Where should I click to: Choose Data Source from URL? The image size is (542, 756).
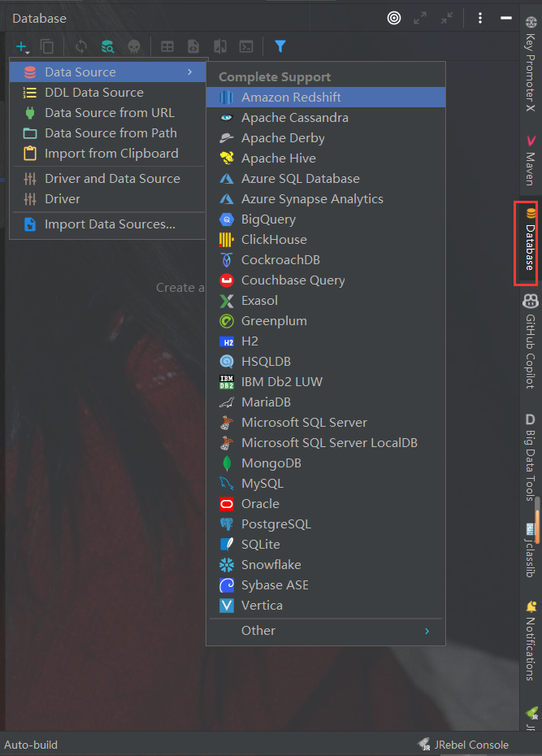pyautogui.click(x=108, y=112)
